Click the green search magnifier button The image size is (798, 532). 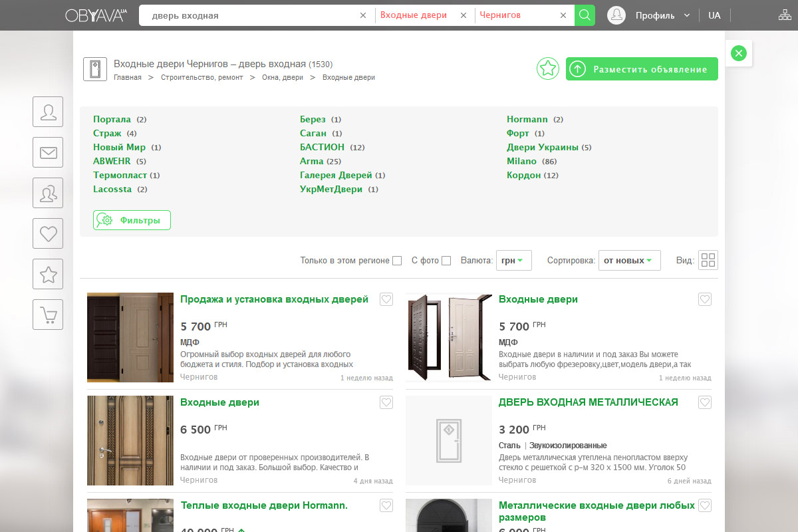(585, 15)
